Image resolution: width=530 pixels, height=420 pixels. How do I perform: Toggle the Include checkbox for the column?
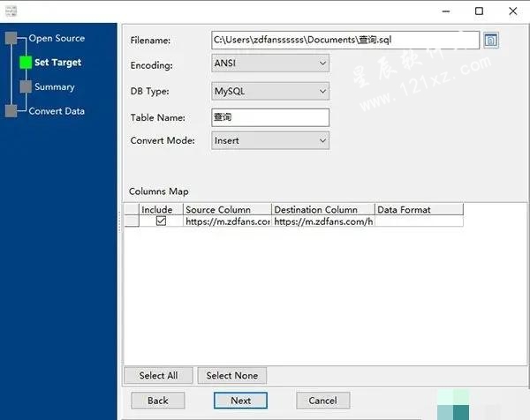click(x=161, y=221)
